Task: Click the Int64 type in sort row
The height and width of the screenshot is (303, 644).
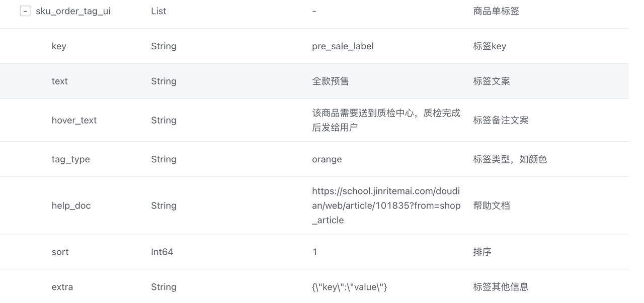Action: pyautogui.click(x=162, y=252)
